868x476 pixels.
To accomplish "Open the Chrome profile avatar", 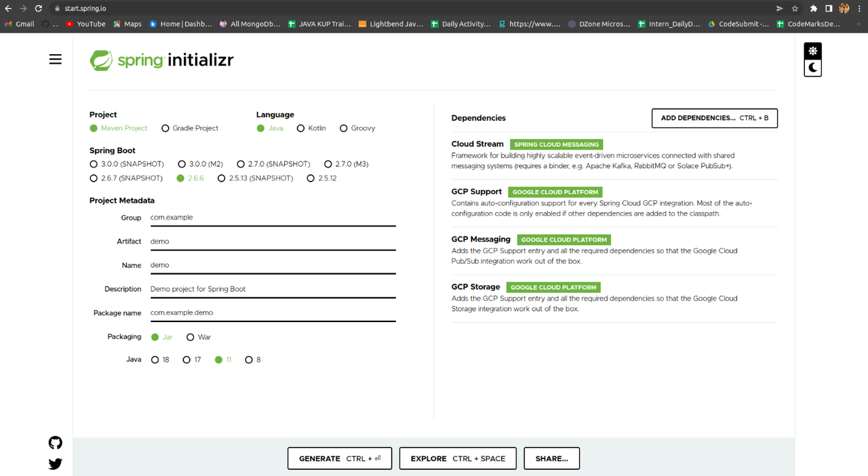I will coord(844,8).
